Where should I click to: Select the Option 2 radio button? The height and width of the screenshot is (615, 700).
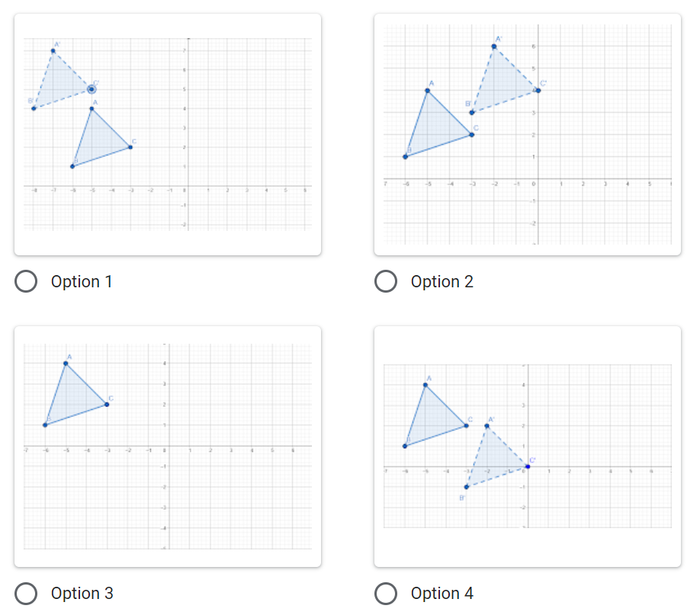[x=386, y=281]
